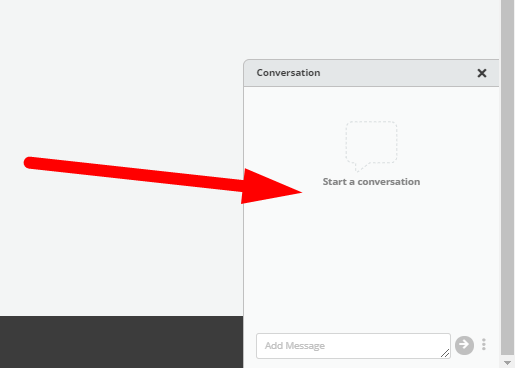Viewport: 515px width, 368px height.
Task: Click the dashed speech bubble icon
Action: point(371,146)
